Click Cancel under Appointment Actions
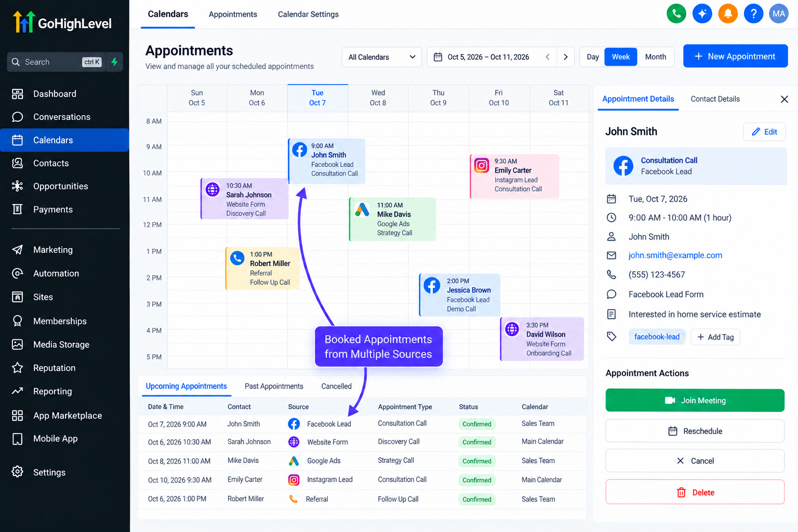 coord(695,461)
